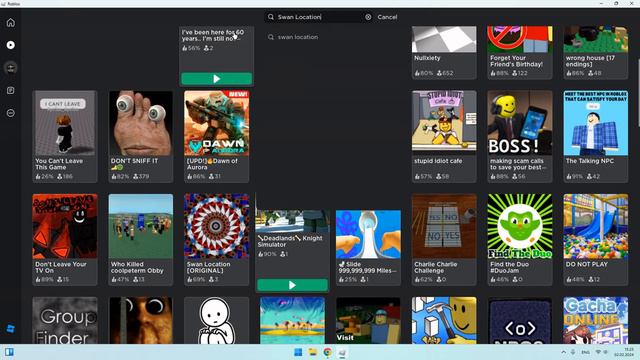Open the Avatar icon in sidebar

tap(11, 68)
